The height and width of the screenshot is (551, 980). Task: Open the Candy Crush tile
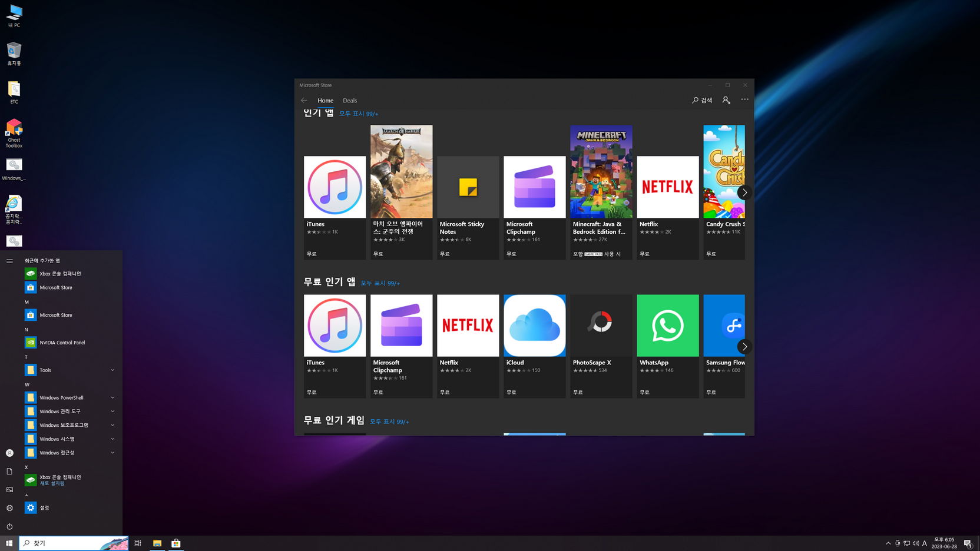(724, 192)
